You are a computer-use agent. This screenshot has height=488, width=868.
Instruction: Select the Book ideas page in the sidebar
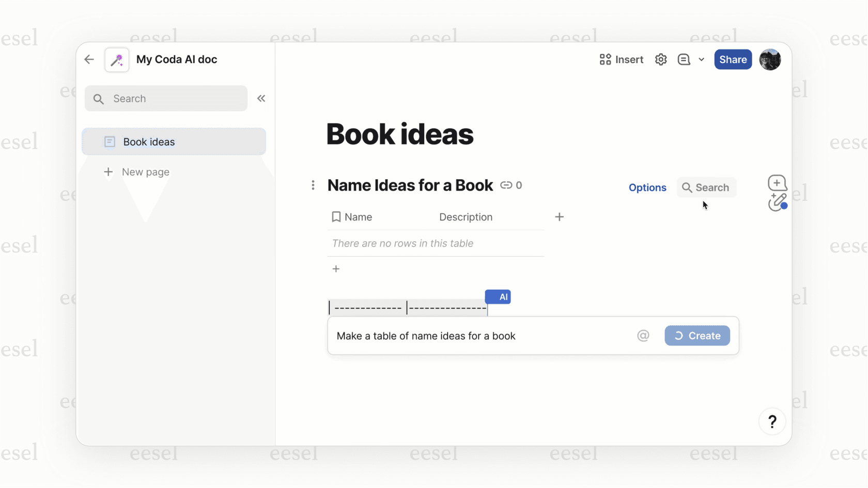tap(149, 141)
